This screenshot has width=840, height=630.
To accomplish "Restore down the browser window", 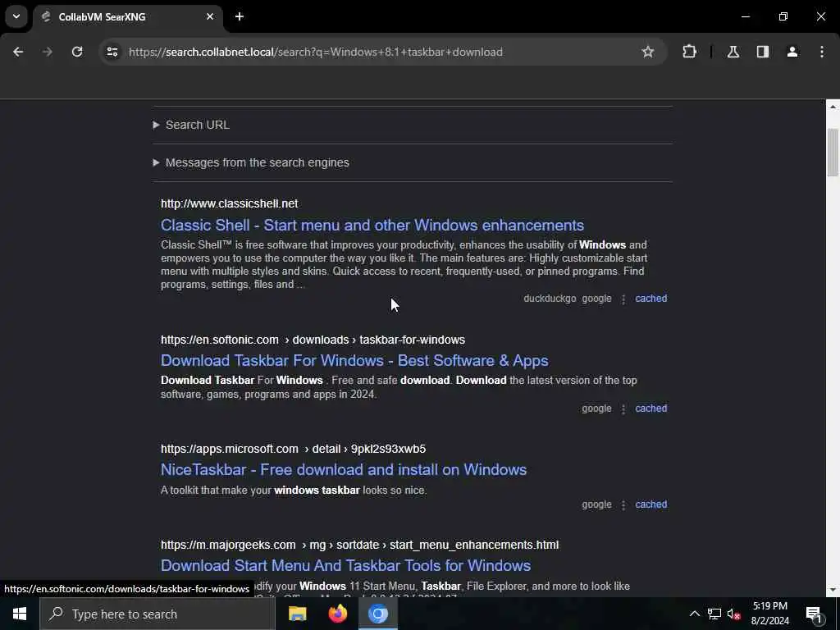I will pos(783,16).
